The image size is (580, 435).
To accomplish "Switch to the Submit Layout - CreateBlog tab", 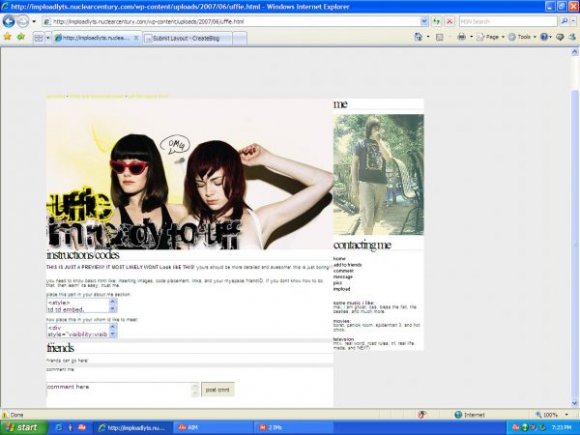I will [188, 38].
